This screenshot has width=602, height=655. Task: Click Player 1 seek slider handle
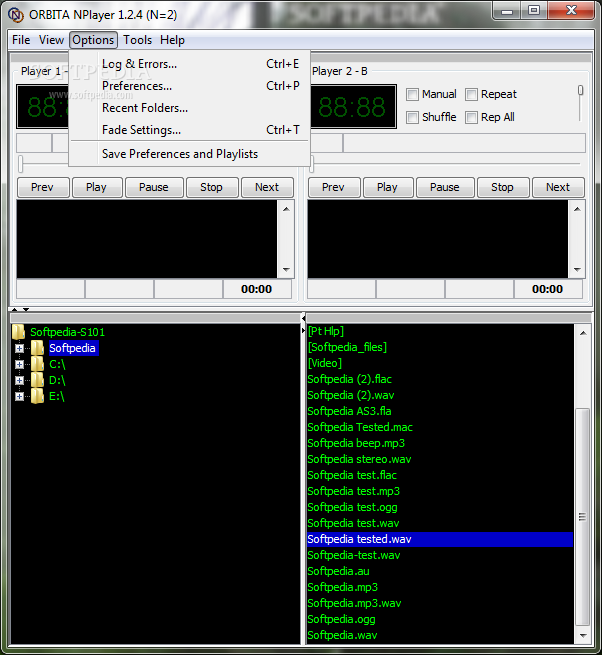tap(21, 164)
